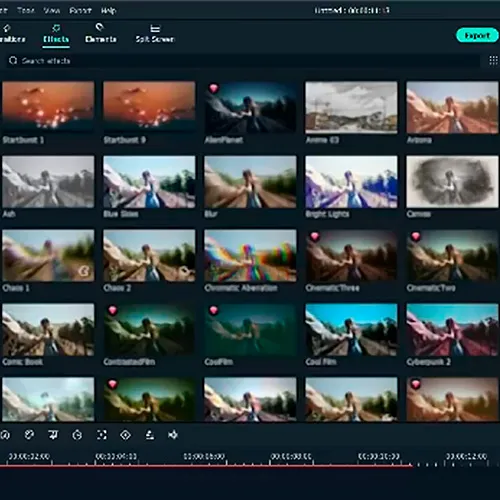Pick the AlienPlanet effect preview
The width and height of the screenshot is (500, 500).
[250, 107]
